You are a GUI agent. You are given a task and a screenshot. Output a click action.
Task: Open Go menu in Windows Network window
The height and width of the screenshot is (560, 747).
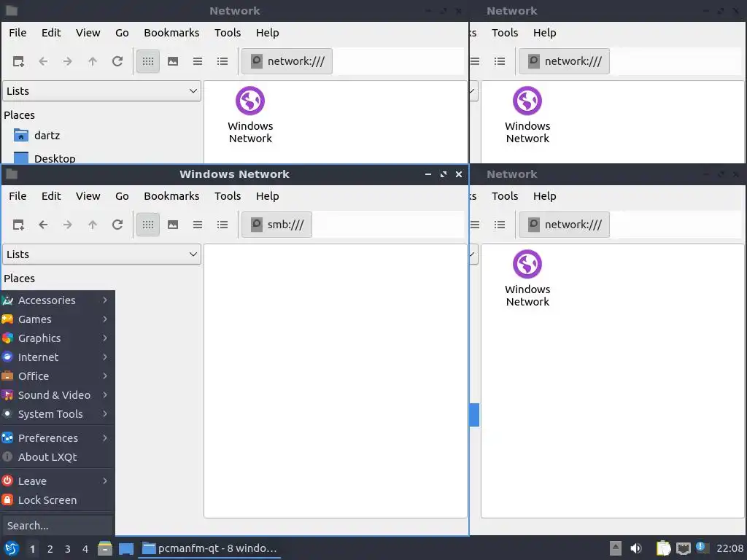point(122,196)
